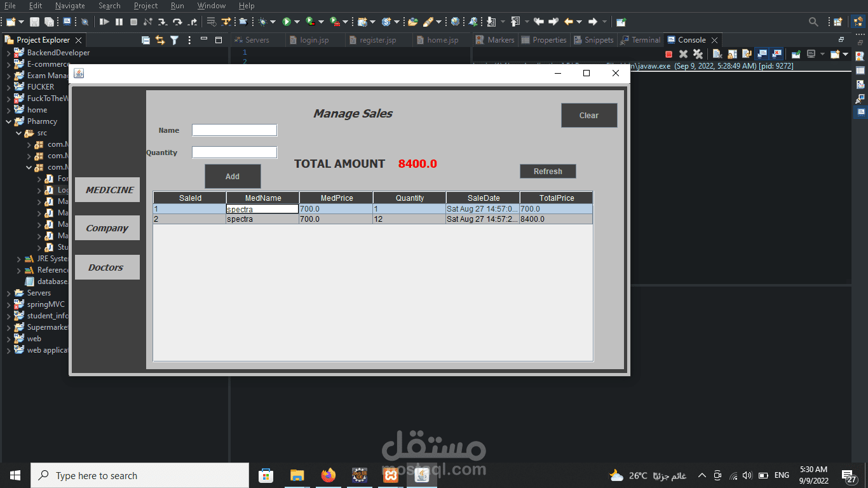This screenshot has height=488, width=868.
Task: Click the Firefox icon in Windows taskbar
Action: coord(328,475)
